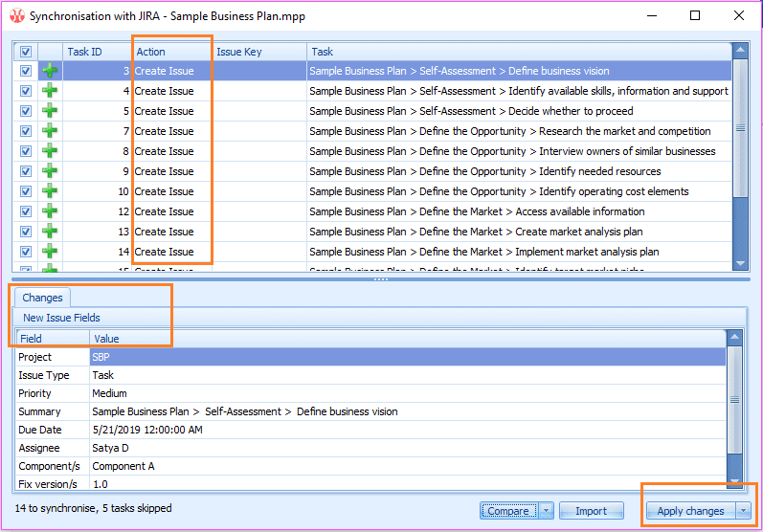Click the Apply changes button
This screenshot has width=763, height=532.
(x=691, y=511)
